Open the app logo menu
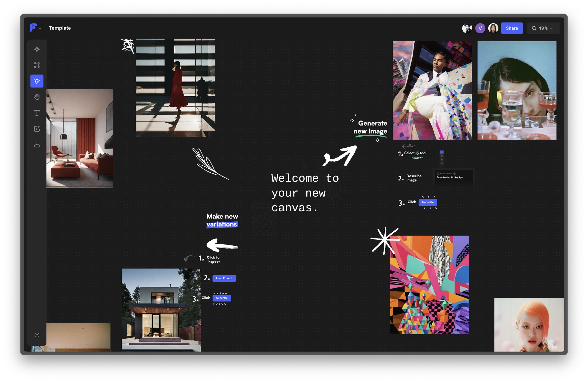The height and width of the screenshot is (382, 588). pos(35,28)
